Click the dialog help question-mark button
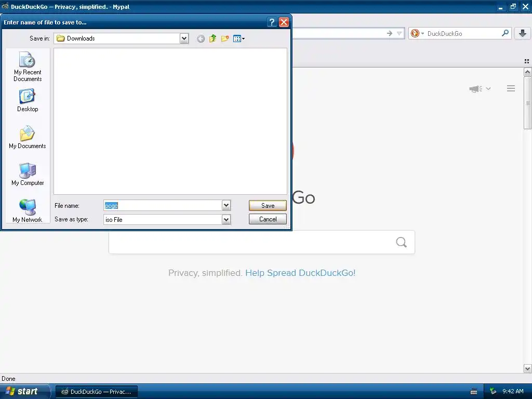The image size is (532, 399). tap(272, 22)
